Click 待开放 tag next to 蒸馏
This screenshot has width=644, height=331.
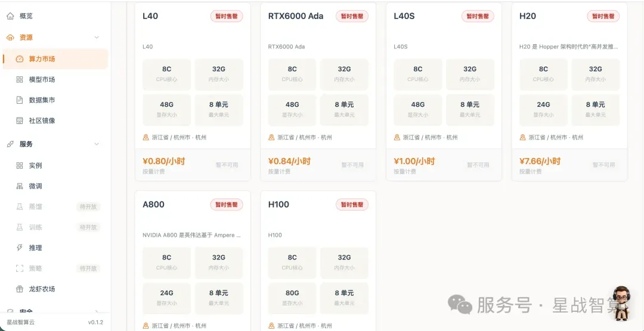(x=88, y=206)
